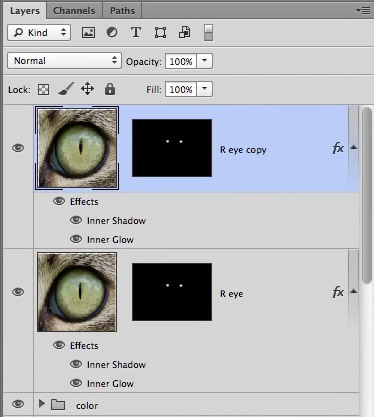Filter layers by pixel image kind
This screenshot has height=417, width=374.
[88, 33]
